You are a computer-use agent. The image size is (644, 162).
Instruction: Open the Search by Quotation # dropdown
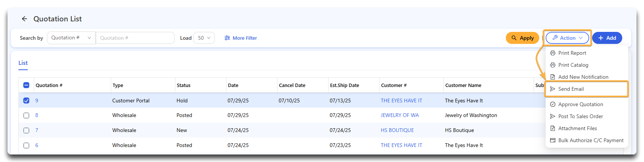pos(71,38)
